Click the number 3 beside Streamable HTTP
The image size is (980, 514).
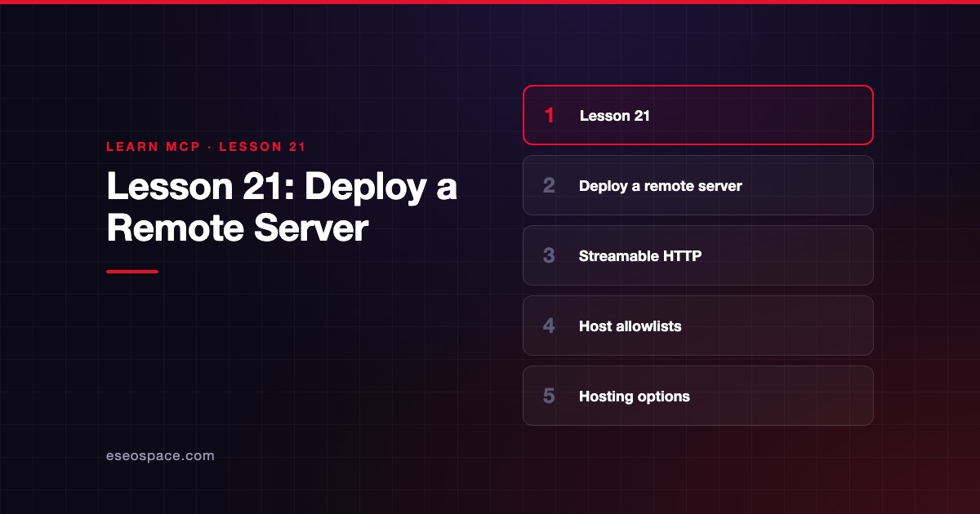[549, 255]
